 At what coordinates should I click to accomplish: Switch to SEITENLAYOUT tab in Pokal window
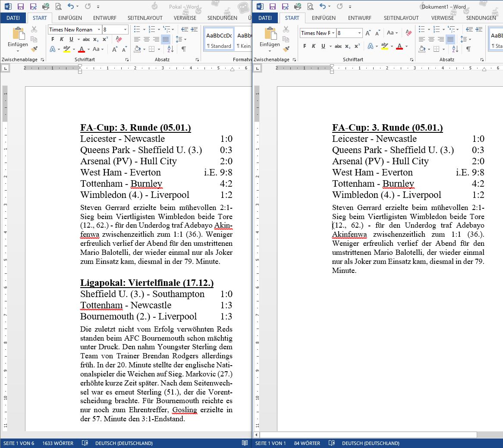click(x=145, y=18)
